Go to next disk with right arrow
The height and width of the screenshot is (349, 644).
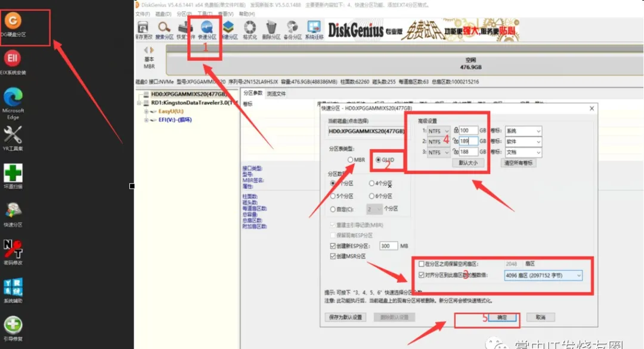[x=152, y=50]
